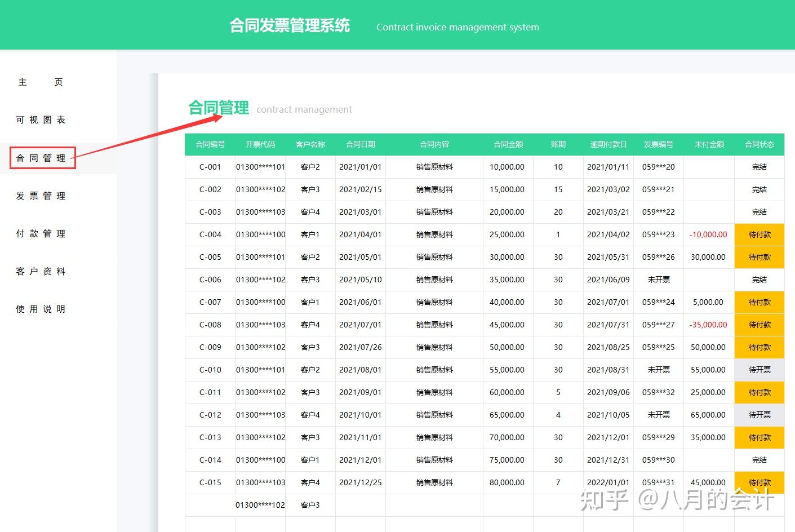
Task: Select contract amount 10,000.00 cell
Action: click(x=508, y=167)
